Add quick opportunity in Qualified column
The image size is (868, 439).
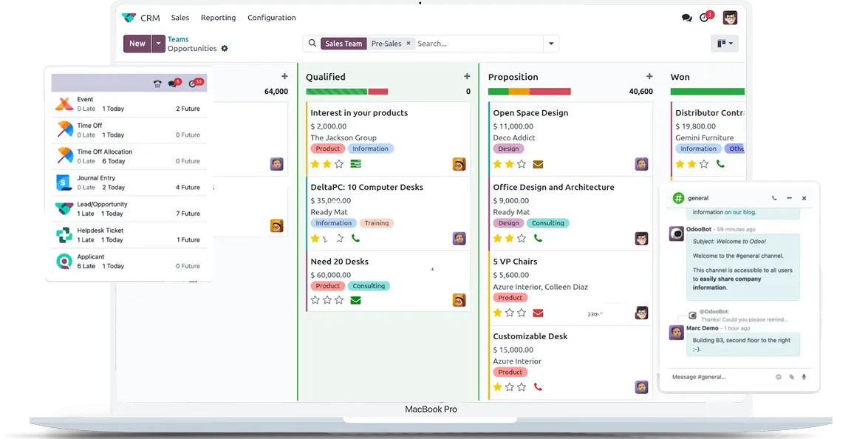pyautogui.click(x=467, y=77)
